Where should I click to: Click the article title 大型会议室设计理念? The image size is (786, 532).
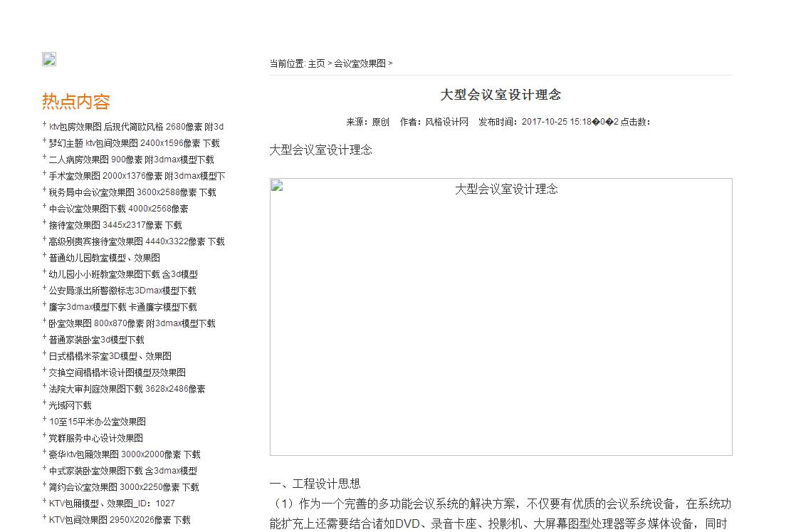pos(500,93)
